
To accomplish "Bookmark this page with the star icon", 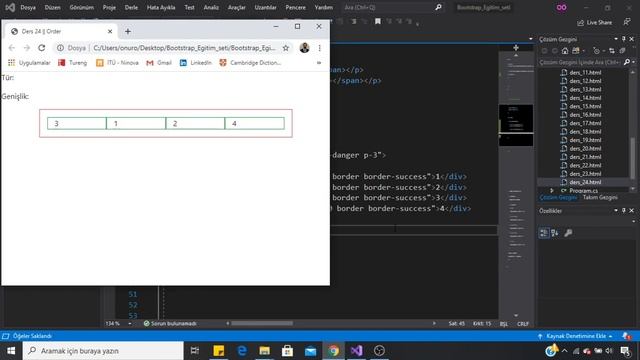I will (x=286, y=48).
